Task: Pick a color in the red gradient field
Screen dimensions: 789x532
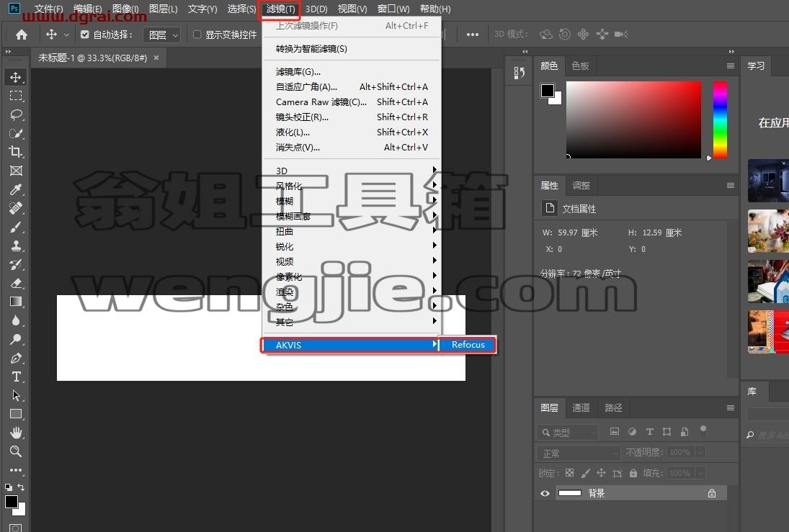Action: (633, 120)
